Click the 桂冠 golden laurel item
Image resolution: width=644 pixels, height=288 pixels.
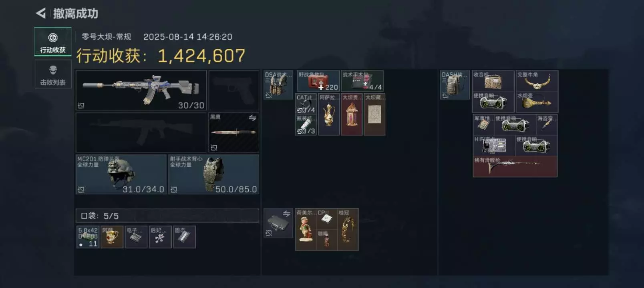click(x=348, y=230)
